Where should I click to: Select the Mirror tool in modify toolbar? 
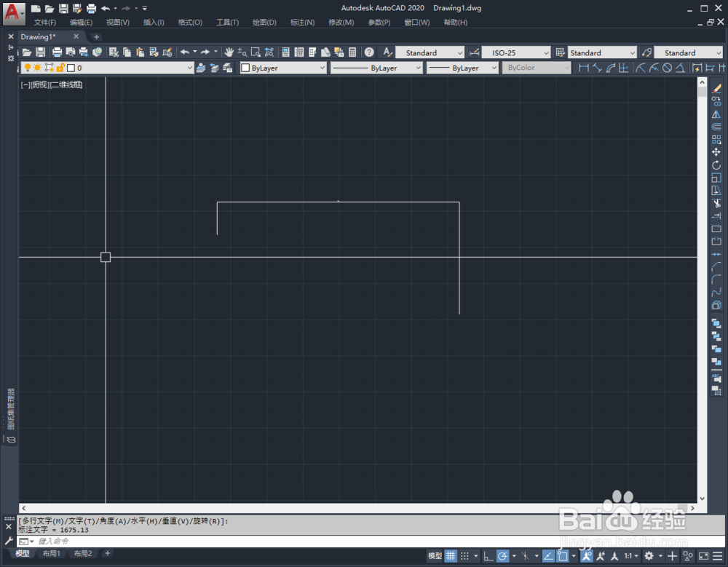716,114
